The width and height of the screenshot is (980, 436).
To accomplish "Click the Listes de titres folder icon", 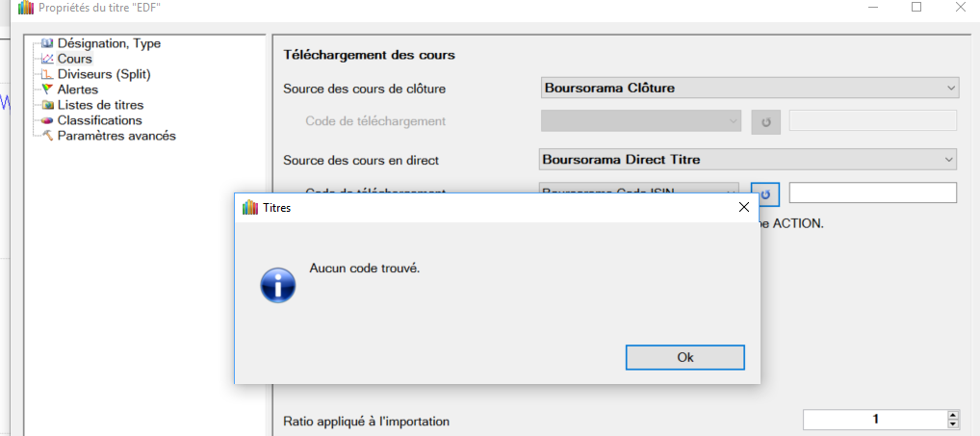I will click(47, 105).
